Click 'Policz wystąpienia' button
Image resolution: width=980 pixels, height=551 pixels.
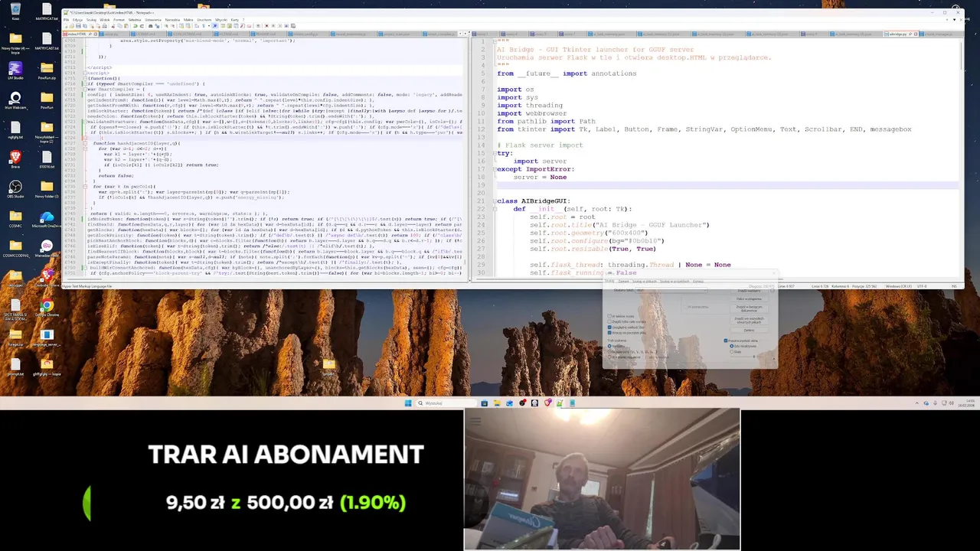(750, 299)
